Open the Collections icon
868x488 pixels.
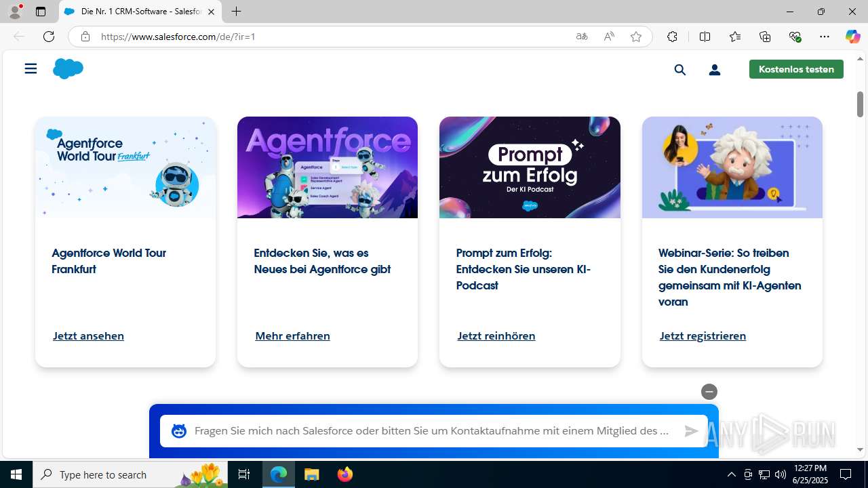pos(765,37)
